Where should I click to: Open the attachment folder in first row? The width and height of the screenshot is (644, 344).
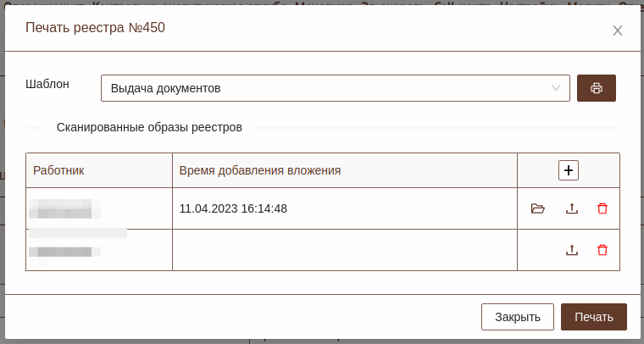537,208
